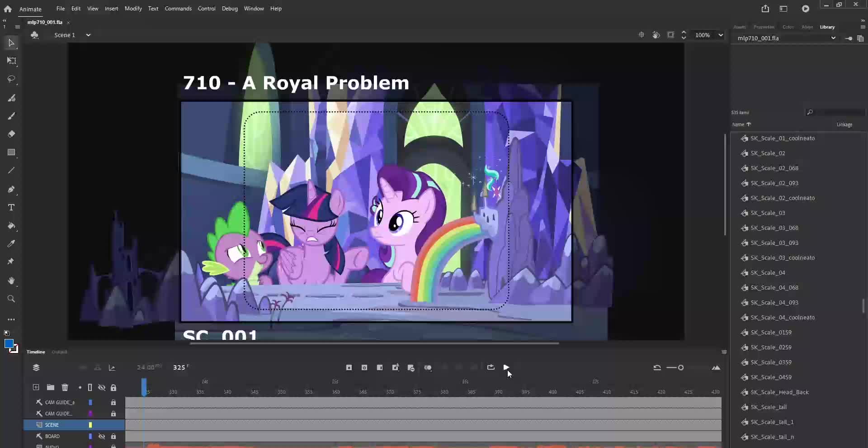Viewport: 868px width, 448px height.
Task: Expand the mlp710_001.fla library dropdown
Action: click(833, 38)
